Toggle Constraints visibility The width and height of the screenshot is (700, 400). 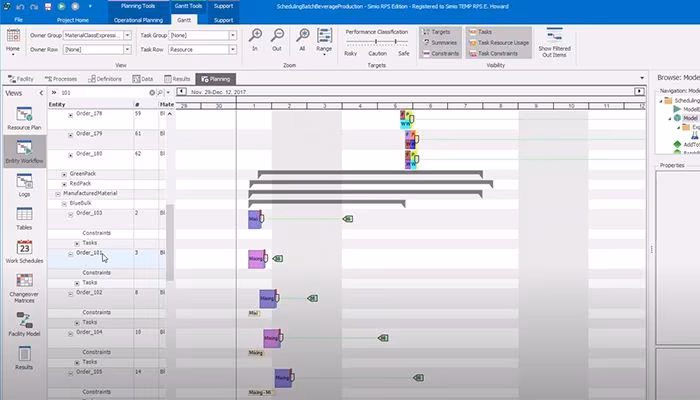pyautogui.click(x=440, y=54)
